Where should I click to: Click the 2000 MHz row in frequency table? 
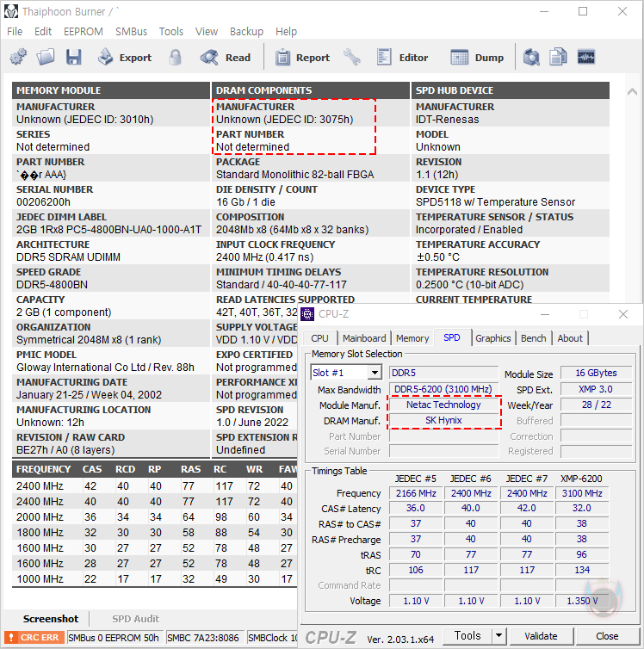(154, 517)
